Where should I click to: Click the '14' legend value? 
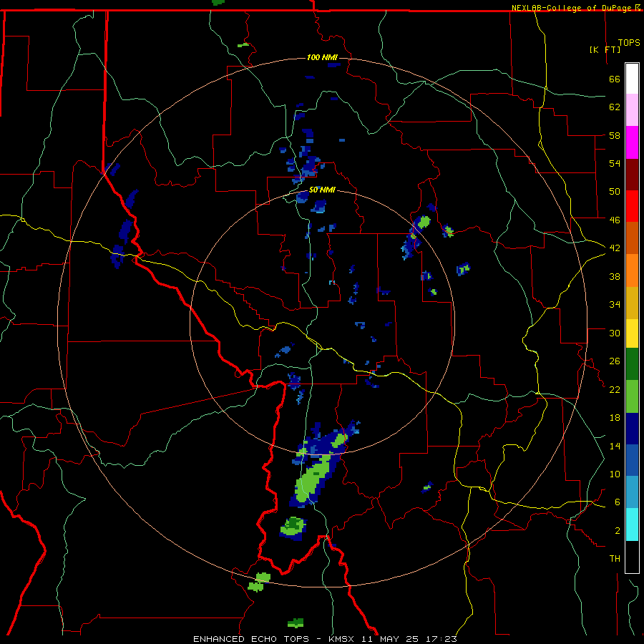tap(615, 446)
